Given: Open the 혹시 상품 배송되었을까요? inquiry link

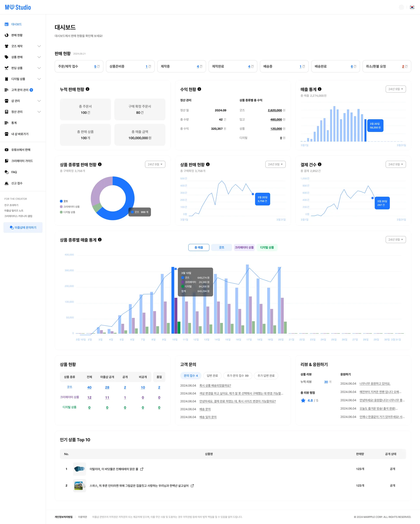Looking at the screenshot, I should click(x=215, y=386).
